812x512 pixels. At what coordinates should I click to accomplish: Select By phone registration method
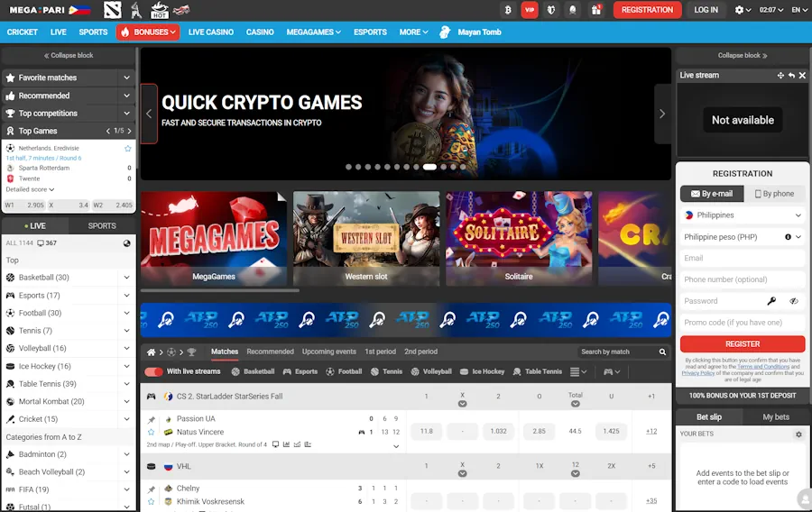[x=774, y=194]
